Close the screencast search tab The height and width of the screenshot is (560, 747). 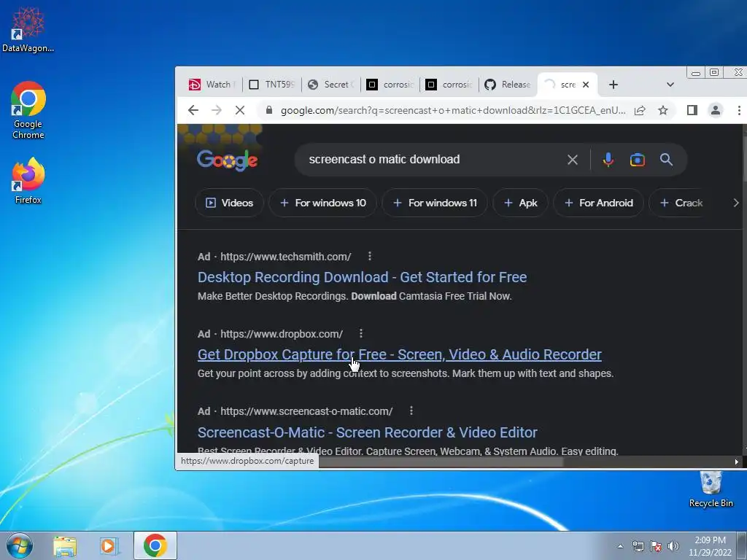click(586, 85)
